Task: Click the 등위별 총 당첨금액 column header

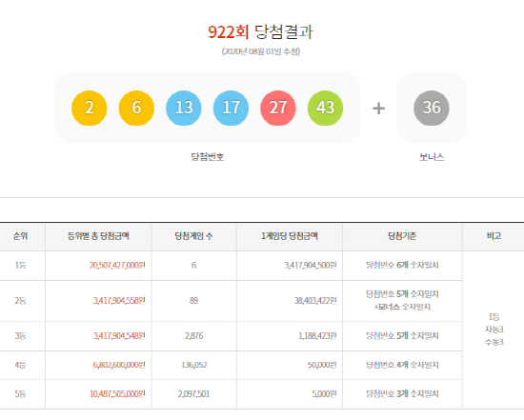Action: click(98, 236)
